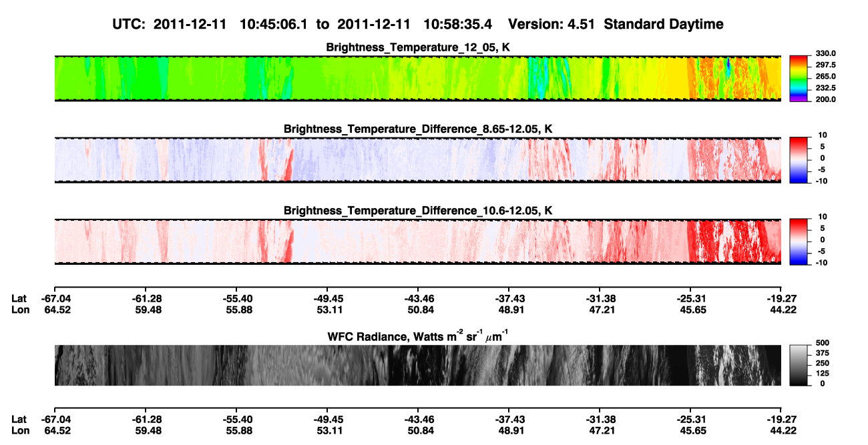Click the 'Brightness_Temperature_Difference_8.65-12.05, K' panel title
The height and width of the screenshot is (445, 868).
click(x=418, y=129)
